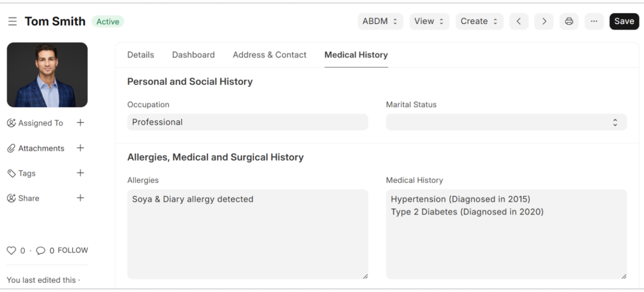Click the Save button
This screenshot has width=644, height=292.
coord(624,21)
